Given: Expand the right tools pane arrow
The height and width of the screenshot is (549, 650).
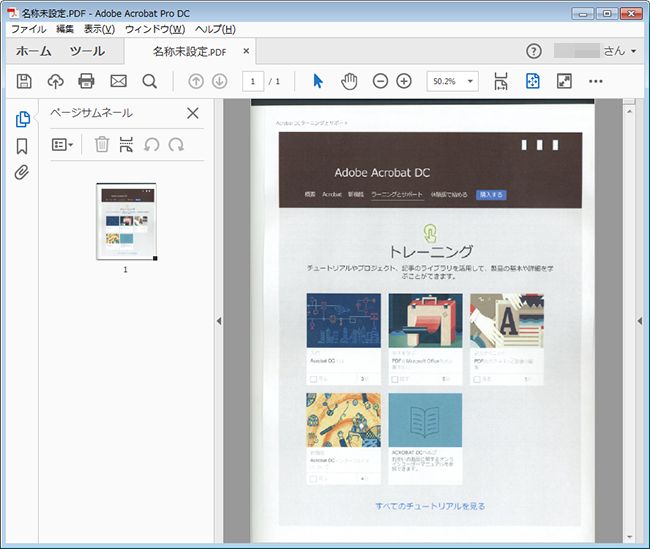Looking at the screenshot, I should pos(640,321).
